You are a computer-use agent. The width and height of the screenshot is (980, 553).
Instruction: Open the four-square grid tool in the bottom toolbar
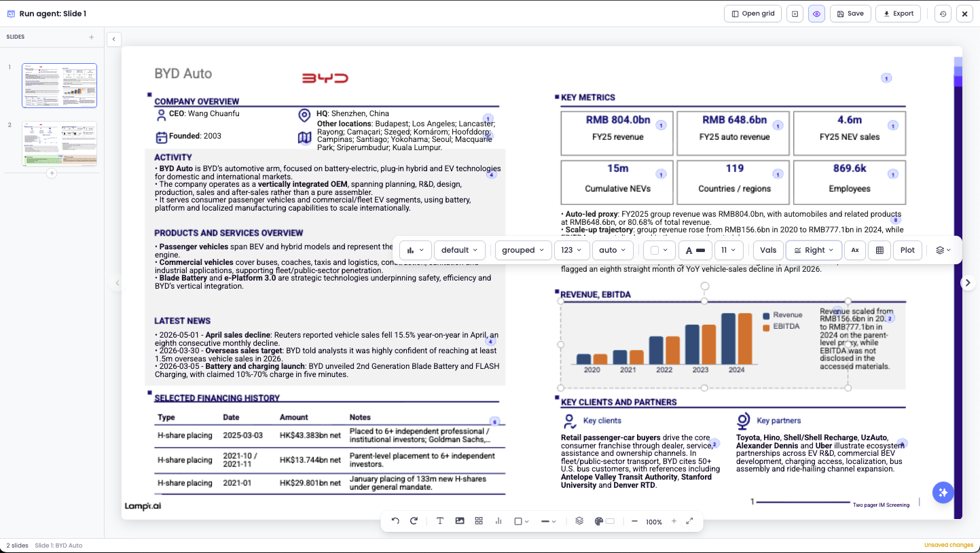tap(479, 521)
